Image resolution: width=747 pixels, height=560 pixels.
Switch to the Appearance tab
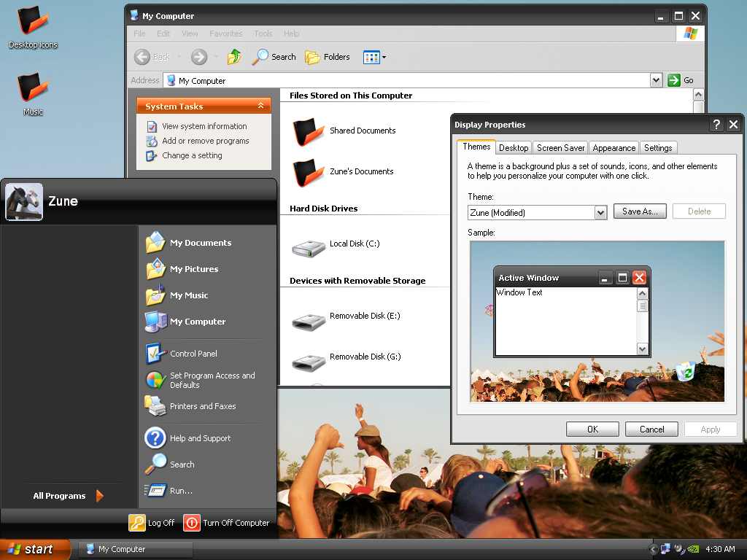[x=614, y=148]
